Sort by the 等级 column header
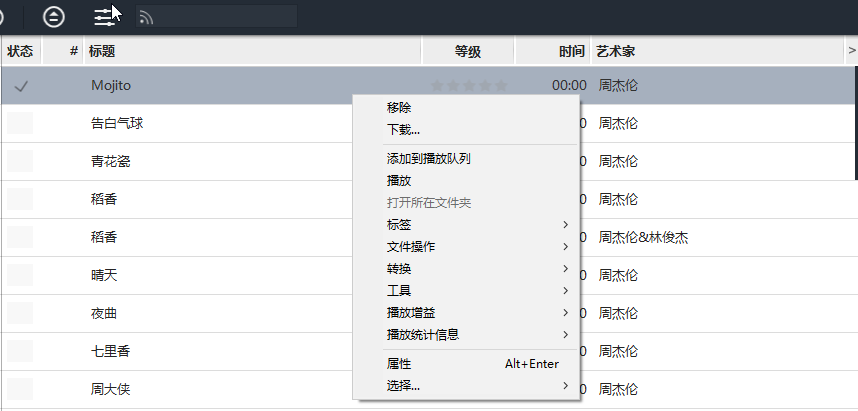The height and width of the screenshot is (411, 858). [468, 51]
